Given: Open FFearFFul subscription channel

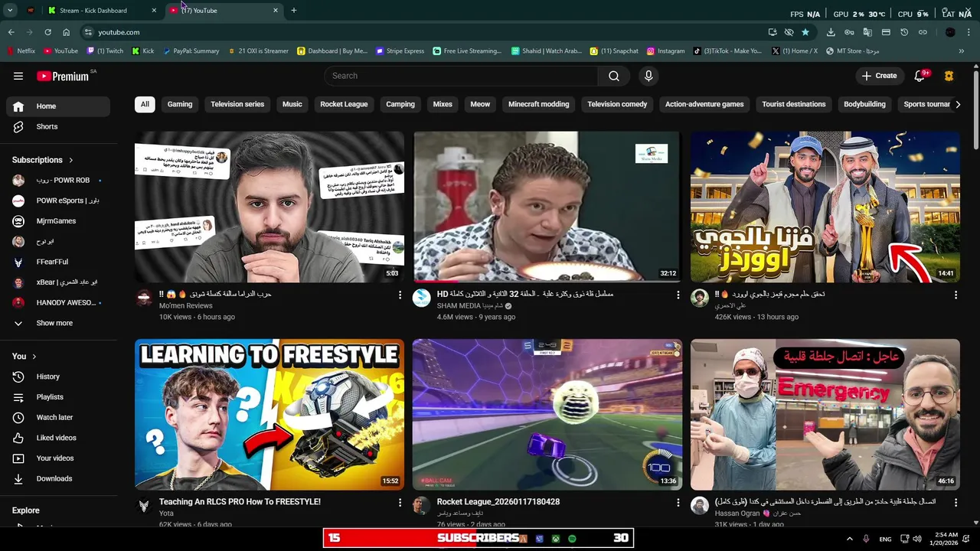Looking at the screenshot, I should click(58, 262).
